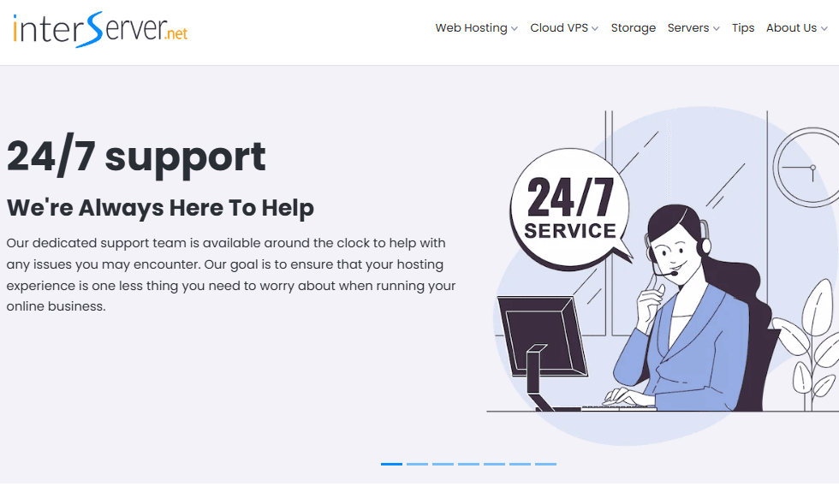Go to the Storage page

633,28
